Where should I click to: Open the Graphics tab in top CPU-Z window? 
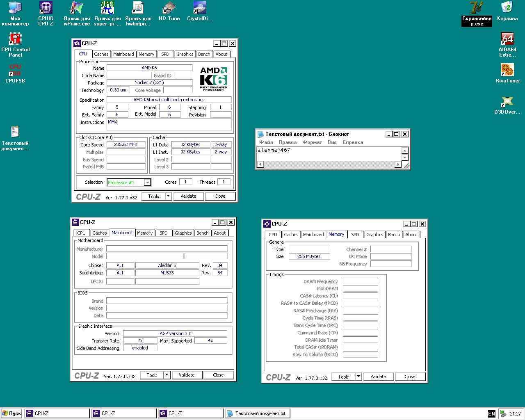[x=185, y=54]
